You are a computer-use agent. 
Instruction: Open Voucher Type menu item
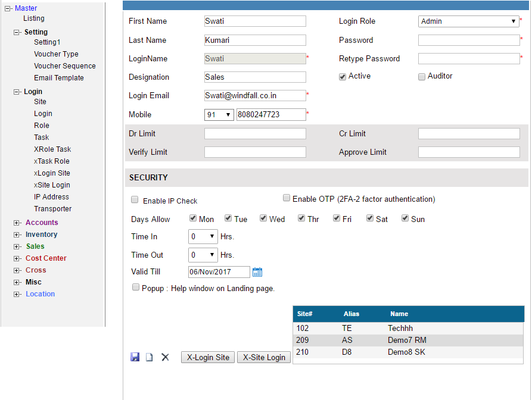(x=56, y=54)
